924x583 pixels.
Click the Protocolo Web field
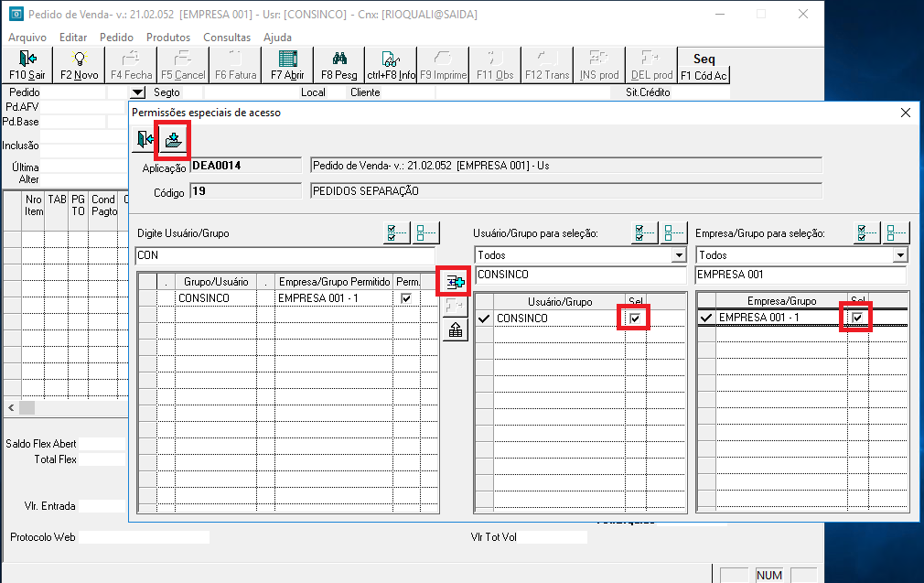(144, 537)
